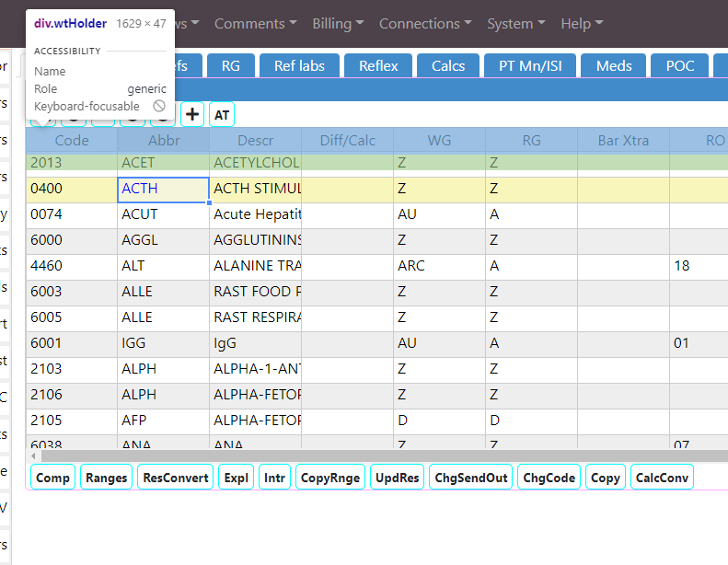Click the UpdRes button
Image resolution: width=728 pixels, height=565 pixels.
(398, 478)
